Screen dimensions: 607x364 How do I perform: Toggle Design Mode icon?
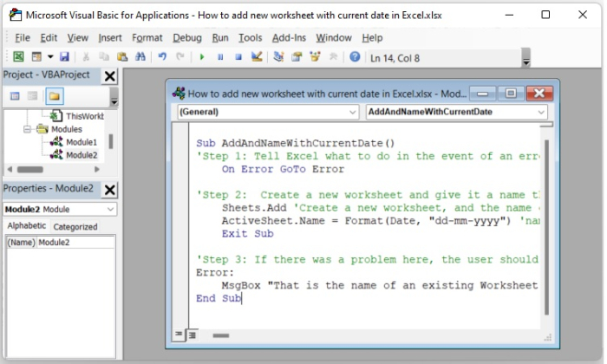[257, 57]
